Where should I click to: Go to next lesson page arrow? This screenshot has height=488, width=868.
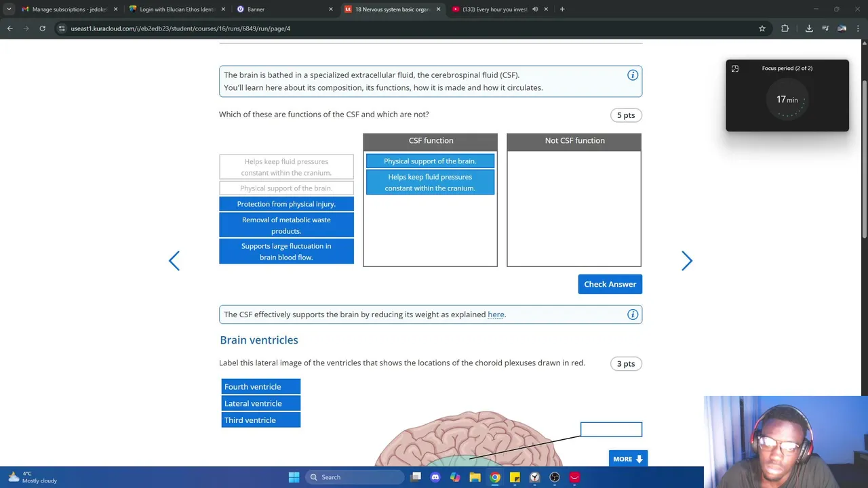click(x=687, y=261)
